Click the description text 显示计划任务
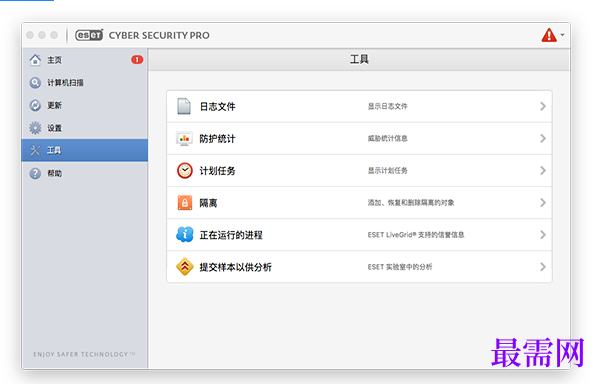 pos(387,170)
